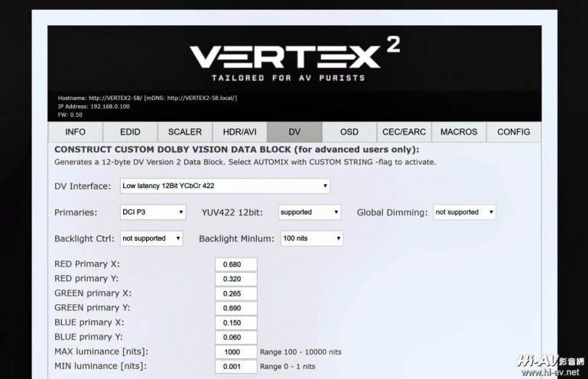Click the Construct Custom Dolby Vision heading
The height and width of the screenshot is (379, 588).
tap(237, 150)
